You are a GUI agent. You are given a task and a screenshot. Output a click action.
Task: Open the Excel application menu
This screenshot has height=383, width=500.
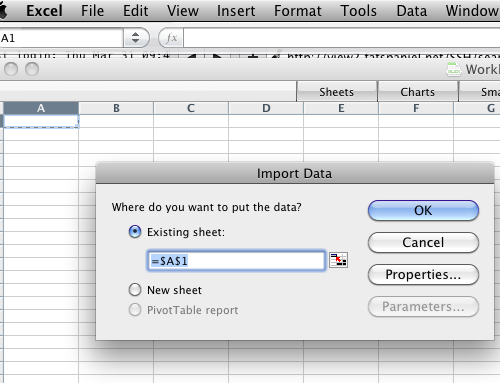[x=44, y=11]
